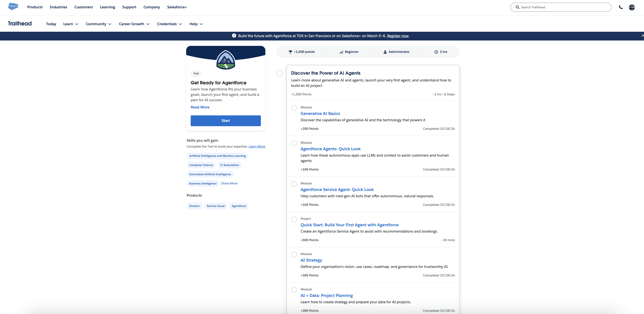Open the Products top menu
This screenshot has height=314, width=644.
(35, 7)
